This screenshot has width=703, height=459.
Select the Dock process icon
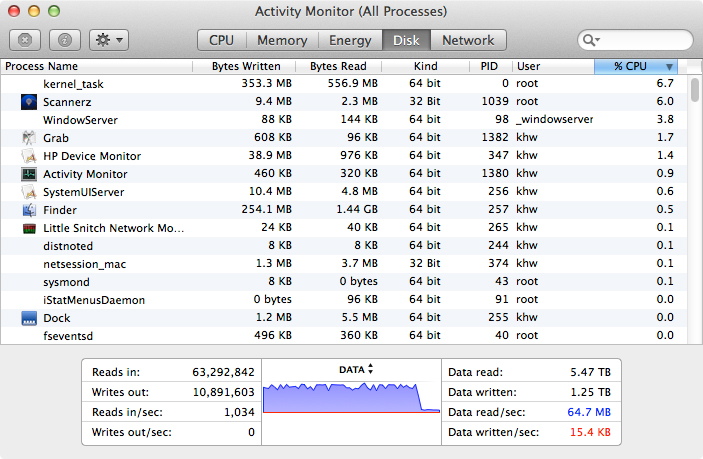point(29,318)
